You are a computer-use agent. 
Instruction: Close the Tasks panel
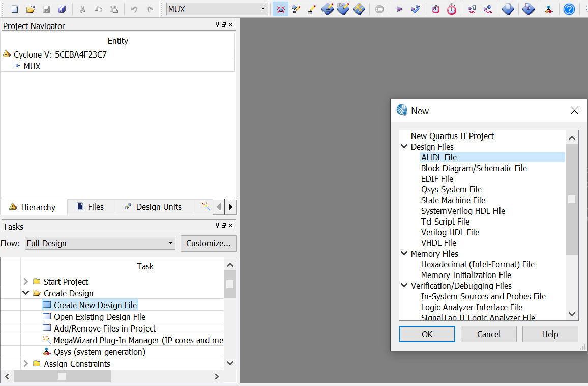pyautogui.click(x=231, y=225)
